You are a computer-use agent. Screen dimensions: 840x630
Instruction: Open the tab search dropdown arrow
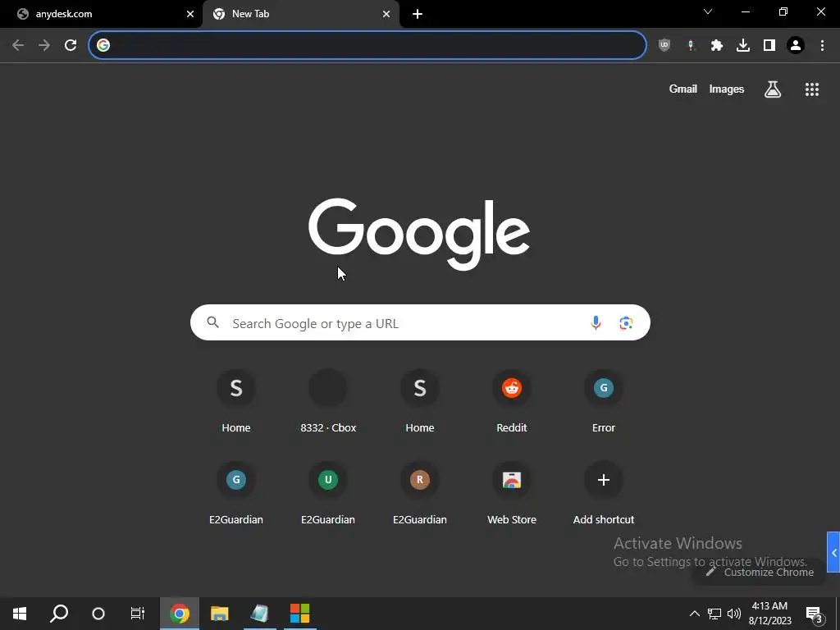(708, 11)
